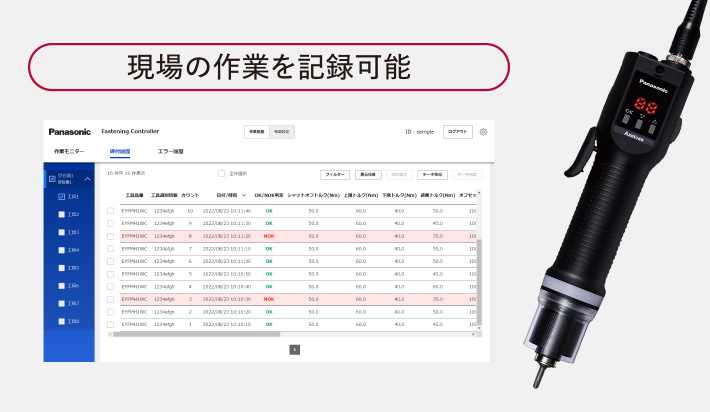Toggle the 全件選択 select-all checkbox
The width and height of the screenshot is (710, 412).
222,173
